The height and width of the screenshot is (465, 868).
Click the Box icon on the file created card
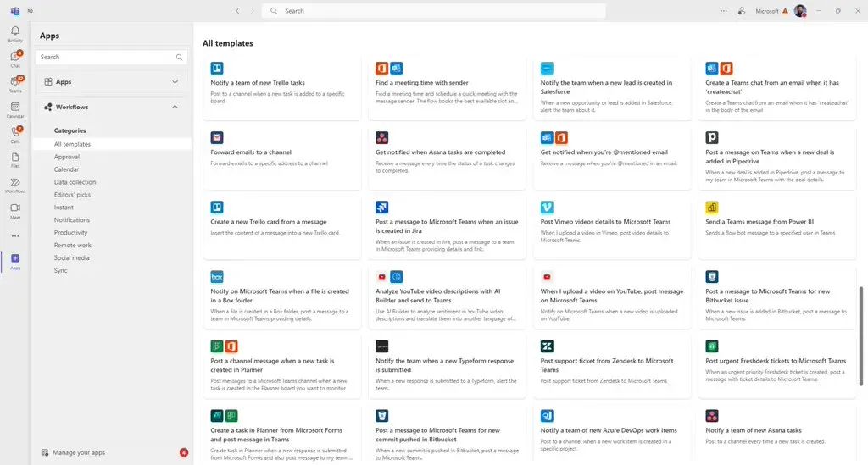(x=217, y=276)
